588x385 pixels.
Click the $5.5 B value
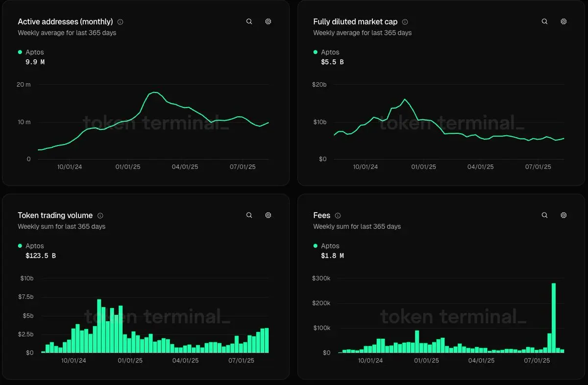332,62
